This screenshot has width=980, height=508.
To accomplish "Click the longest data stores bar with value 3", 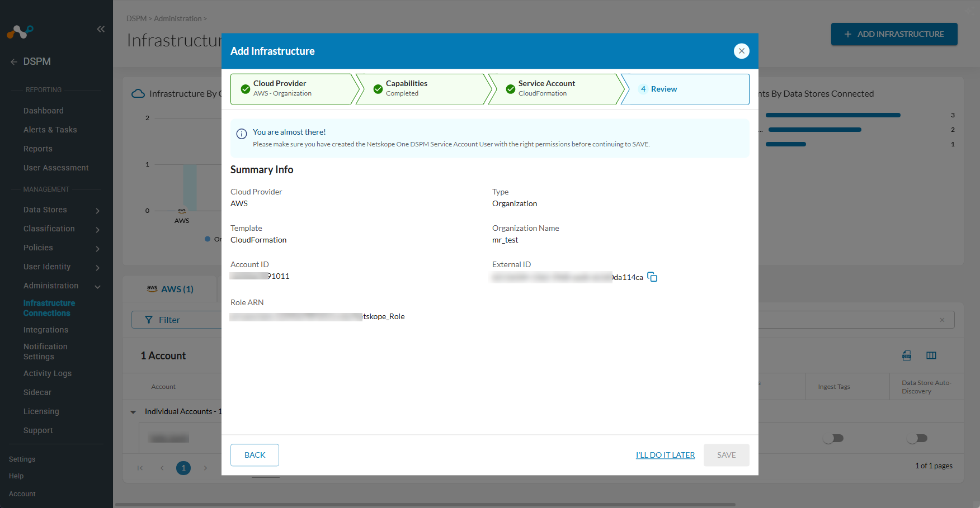I will coord(833,115).
